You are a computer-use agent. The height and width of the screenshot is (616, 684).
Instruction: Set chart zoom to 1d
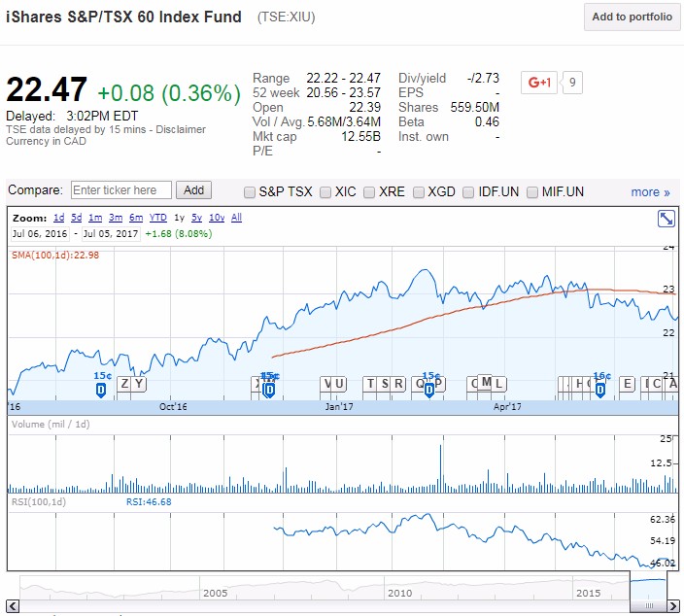pos(59,218)
